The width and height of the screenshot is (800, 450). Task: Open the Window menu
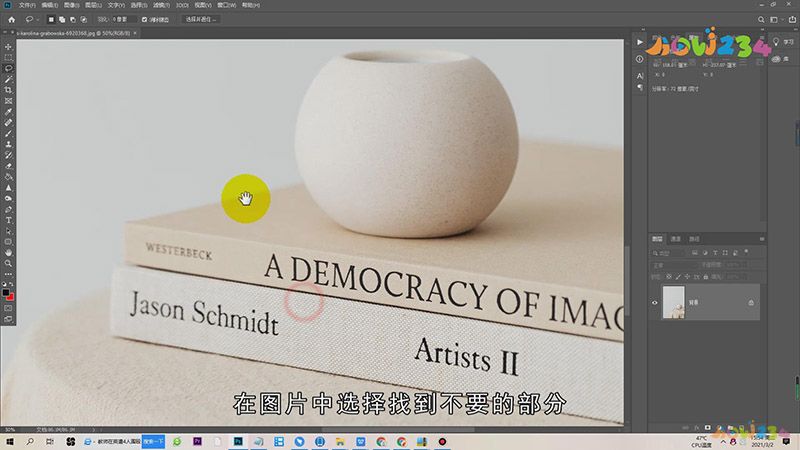tap(227, 5)
